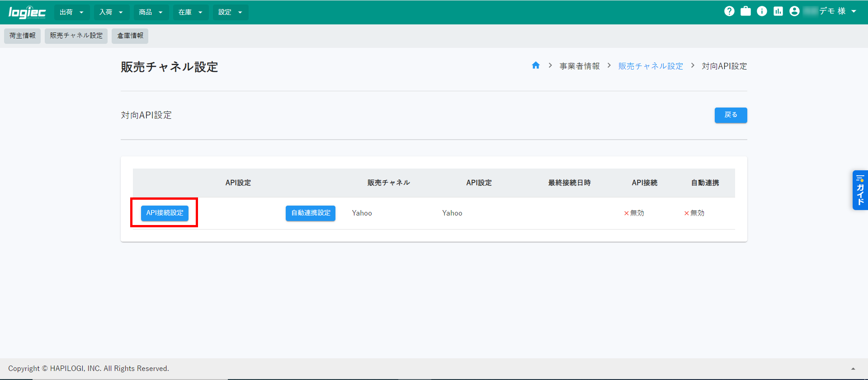This screenshot has height=380, width=868.
Task: Click the 自動連携設定 button
Action: click(311, 213)
